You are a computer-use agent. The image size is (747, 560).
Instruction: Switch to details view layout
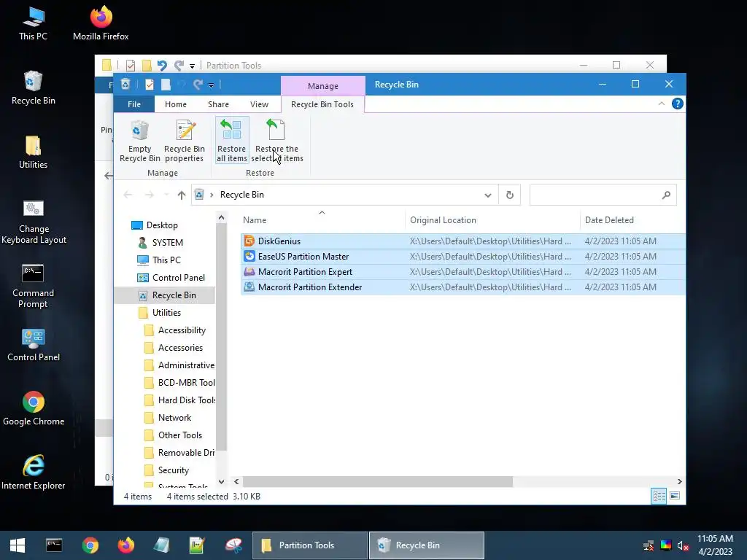point(659,496)
